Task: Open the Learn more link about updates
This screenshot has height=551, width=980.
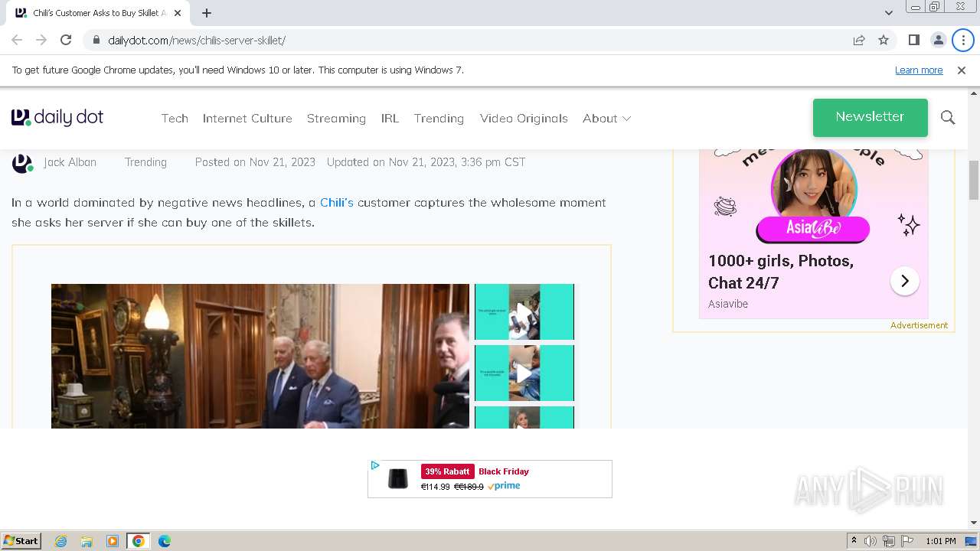Action: [919, 70]
